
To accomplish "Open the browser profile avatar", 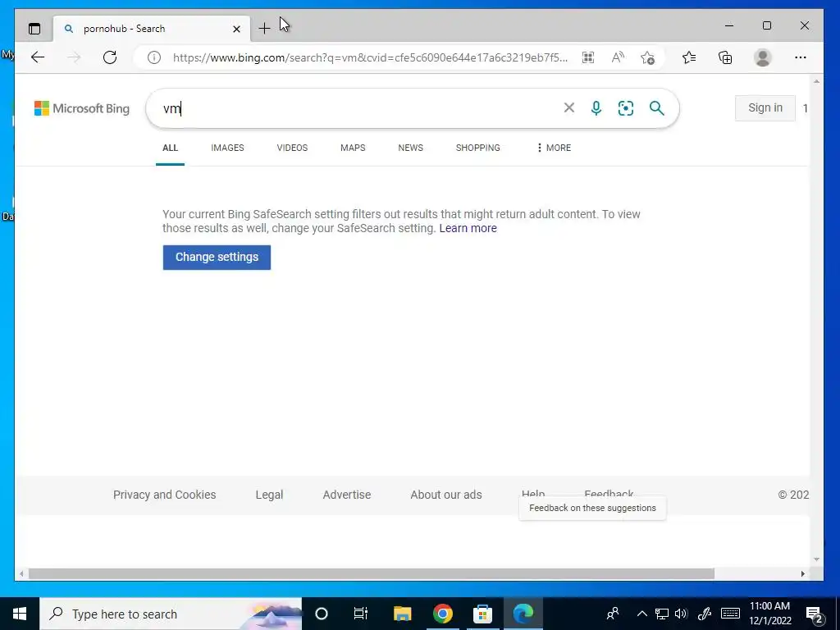I will [x=762, y=57].
